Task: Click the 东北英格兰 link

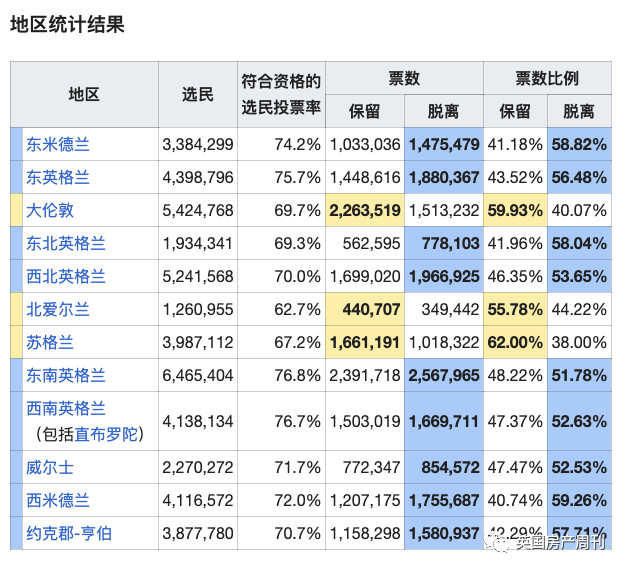Action: click(x=66, y=243)
